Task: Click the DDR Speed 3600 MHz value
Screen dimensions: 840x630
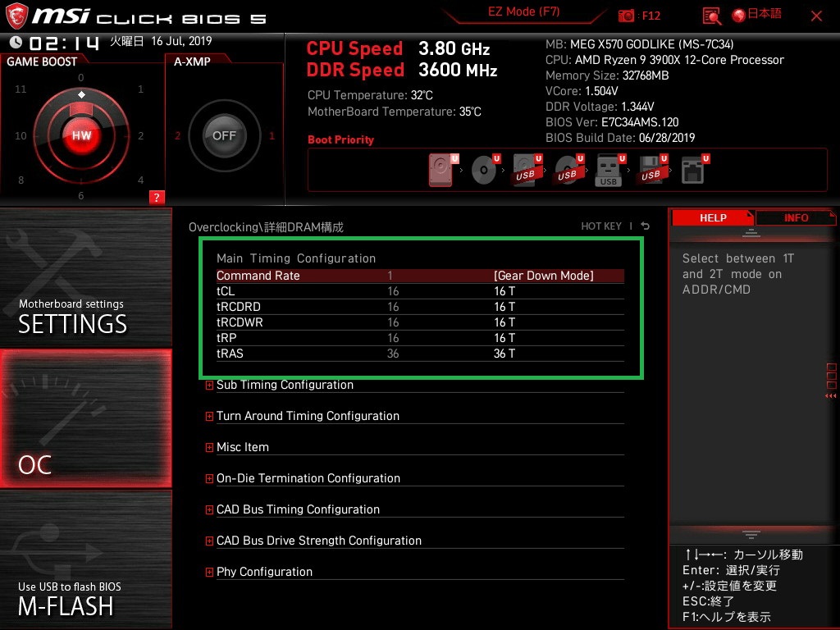Action: [458, 70]
